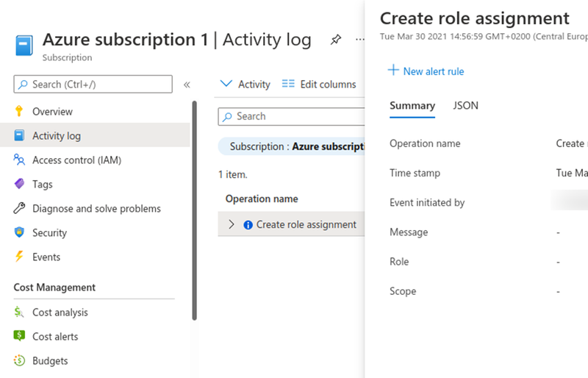Click the purple Tags icon
Viewport: 588px width, 378px height.
click(x=19, y=184)
